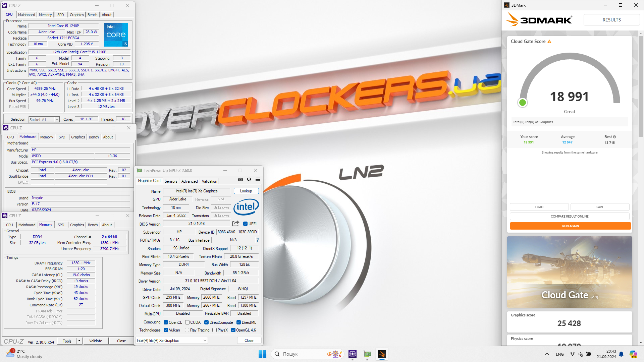The height and width of the screenshot is (362, 644).
Task: Toggle the OpenCL checkbox
Action: (x=166, y=322)
